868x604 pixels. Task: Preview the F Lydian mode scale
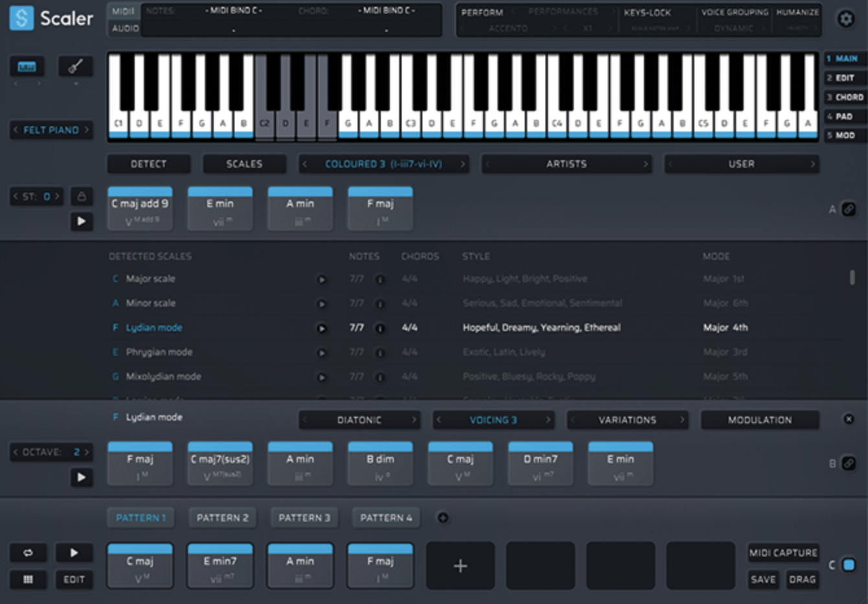(x=321, y=329)
